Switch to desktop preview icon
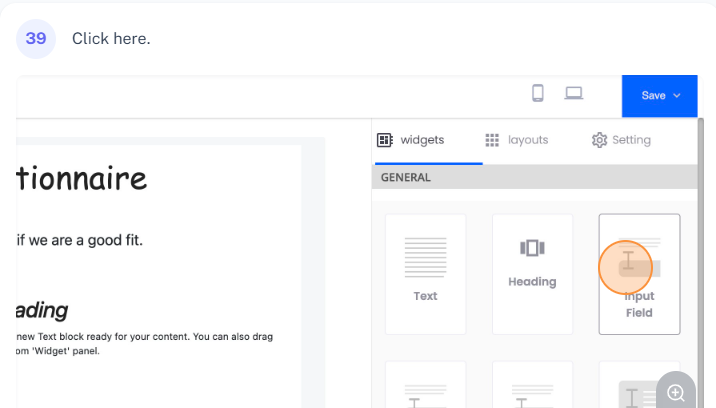The height and width of the screenshot is (408, 716). click(573, 94)
